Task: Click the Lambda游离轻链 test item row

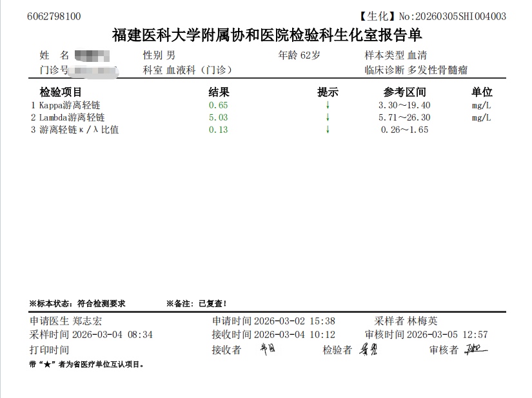Action: (261, 117)
